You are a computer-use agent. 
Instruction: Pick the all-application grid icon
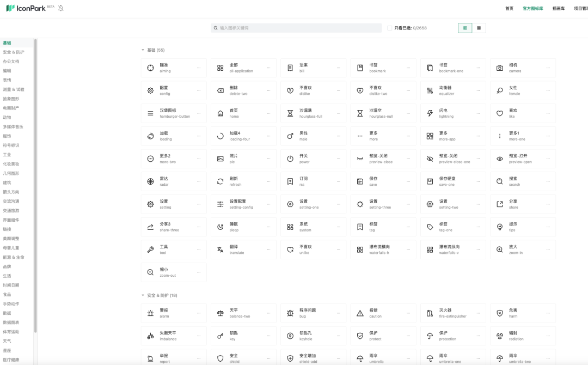coord(220,68)
